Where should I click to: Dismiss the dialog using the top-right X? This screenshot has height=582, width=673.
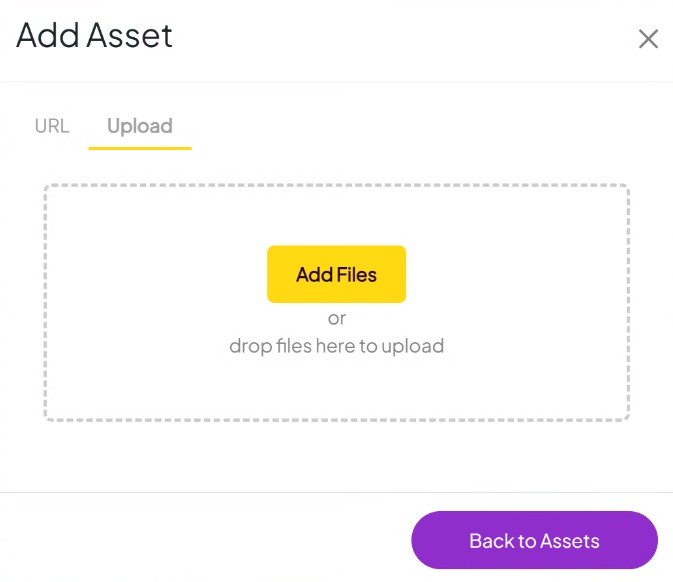648,39
